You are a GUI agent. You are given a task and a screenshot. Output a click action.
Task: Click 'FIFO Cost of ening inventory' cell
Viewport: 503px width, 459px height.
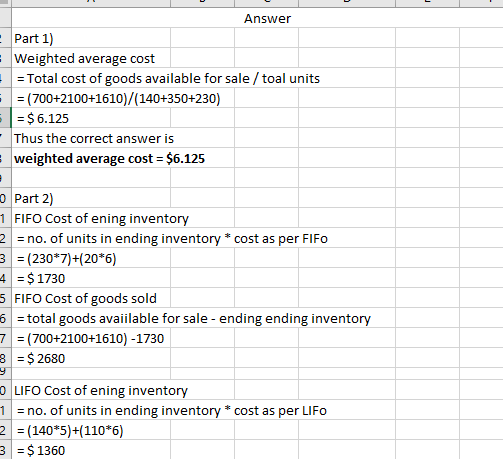[x=101, y=218]
